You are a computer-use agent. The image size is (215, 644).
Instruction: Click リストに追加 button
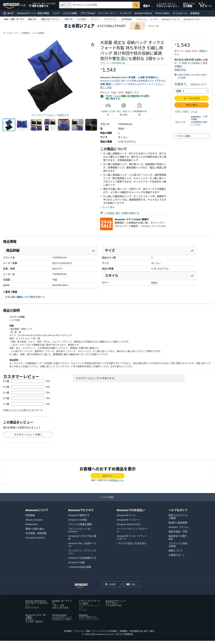pos(191,136)
